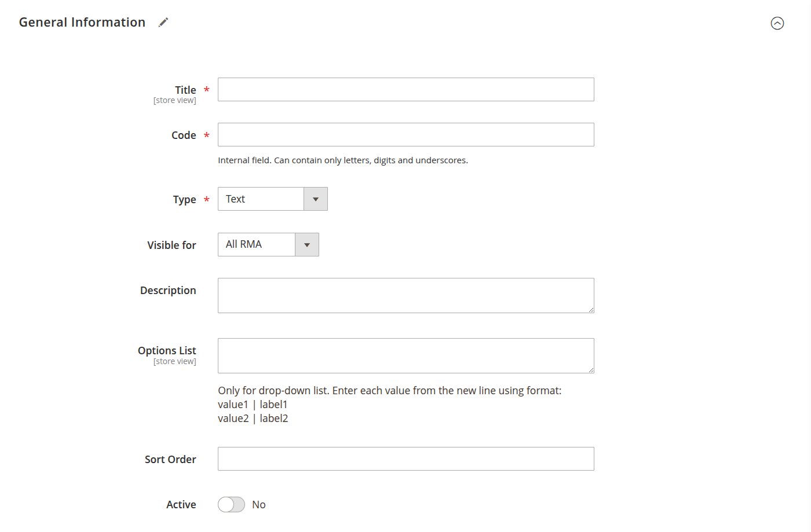Click the pencil edit icon beside General Information
This screenshot has width=811, height=532.
click(163, 23)
